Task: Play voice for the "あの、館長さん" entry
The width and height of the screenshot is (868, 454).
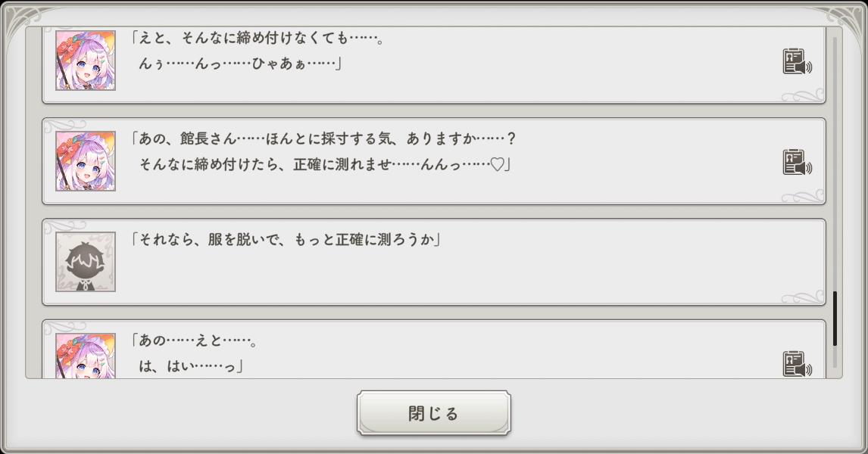Action: pyautogui.click(x=796, y=162)
